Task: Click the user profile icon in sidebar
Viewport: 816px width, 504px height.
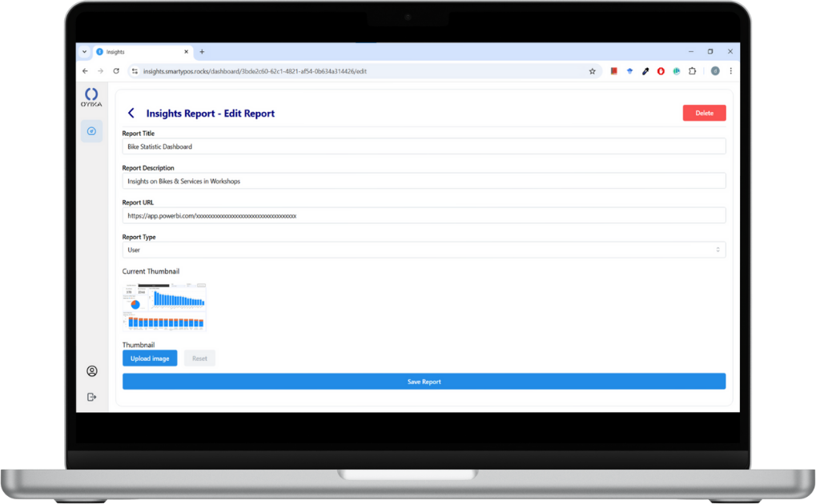Action: (92, 371)
